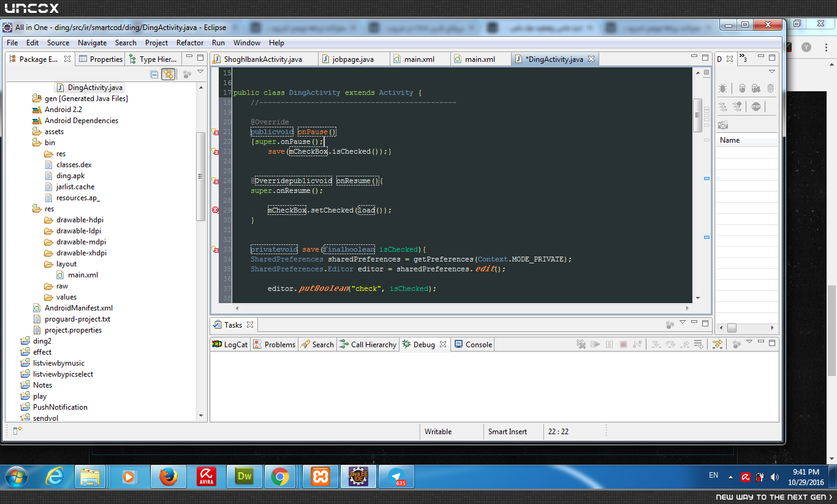The width and height of the screenshot is (837, 504).
Task: Click the error marker on line 21
Action: tap(215, 132)
